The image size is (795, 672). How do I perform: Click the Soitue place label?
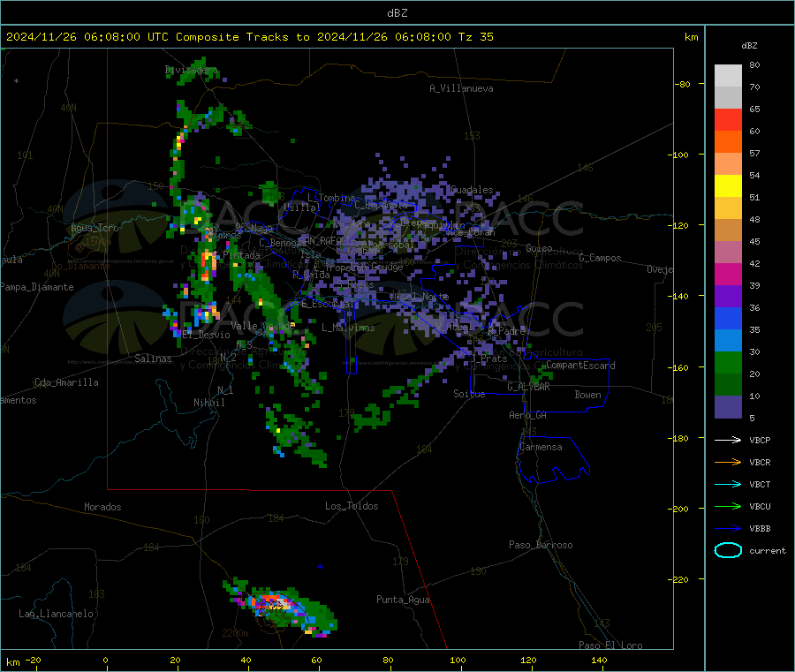tap(469, 394)
